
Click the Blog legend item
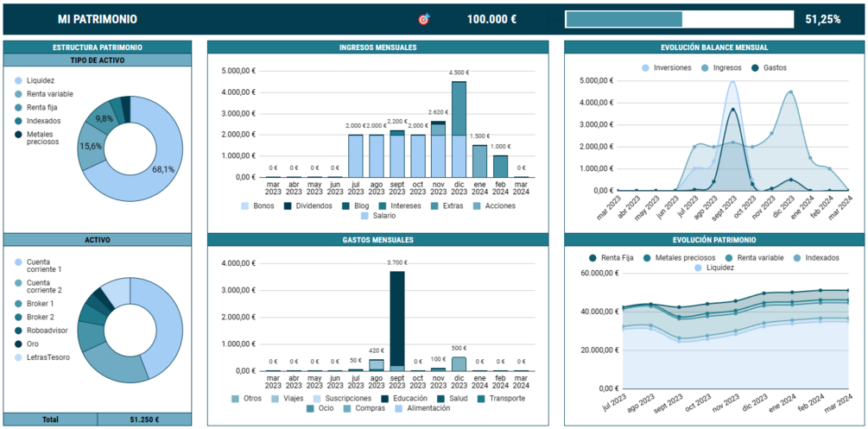tap(355, 206)
